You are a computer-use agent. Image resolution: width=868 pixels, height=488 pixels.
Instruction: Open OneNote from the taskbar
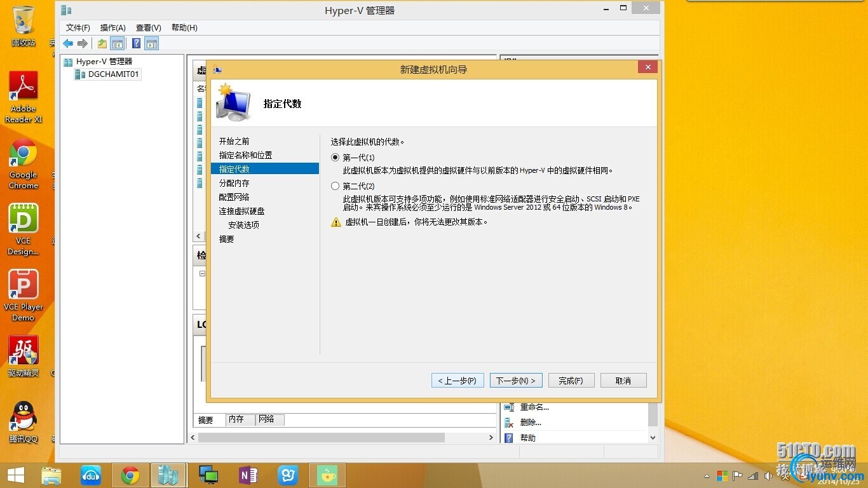[248, 475]
